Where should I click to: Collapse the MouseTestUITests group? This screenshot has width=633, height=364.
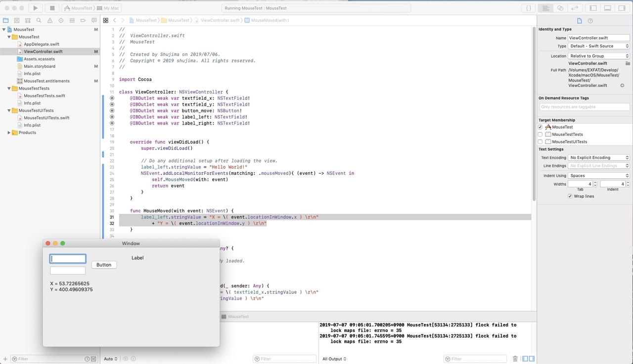point(9,111)
